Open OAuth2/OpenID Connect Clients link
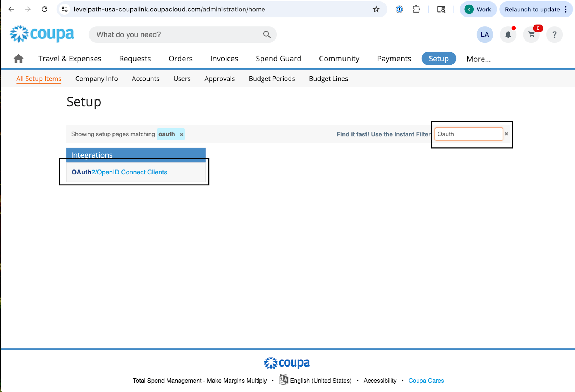Viewport: 575px width, 392px height. click(x=119, y=172)
